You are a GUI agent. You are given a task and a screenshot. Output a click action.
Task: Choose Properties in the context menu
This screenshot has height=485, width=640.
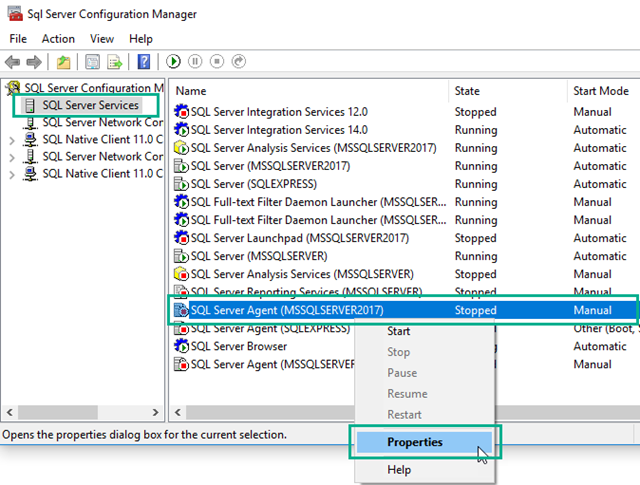(415, 442)
